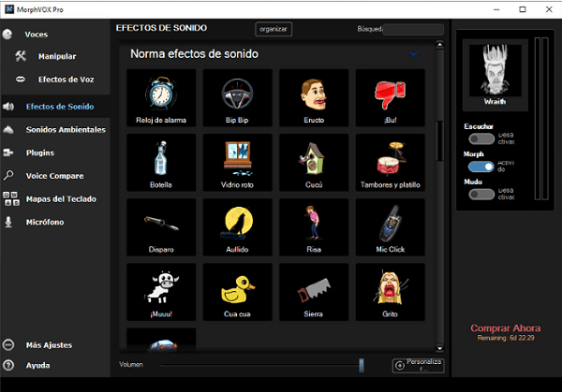This screenshot has height=392, width=562.
Task: Click the Personalizar button
Action: coord(419,366)
